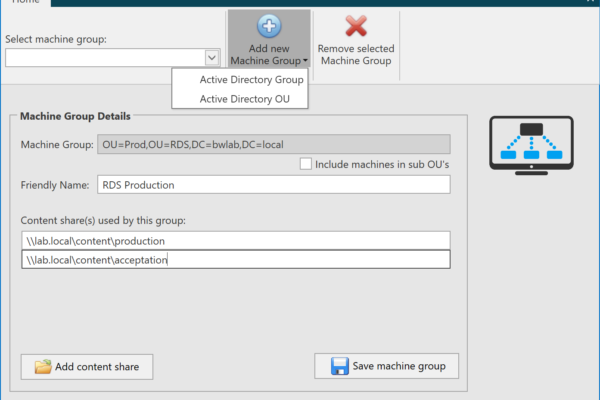
Task: Click the Machine Group OU path field
Action: 274,144
